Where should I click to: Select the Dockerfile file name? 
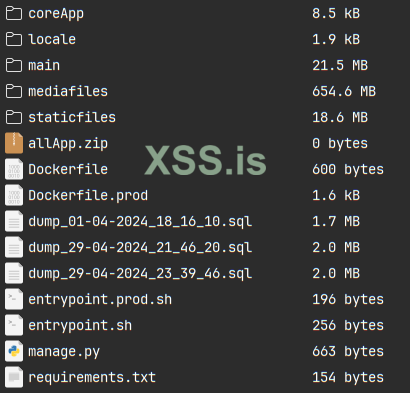click(x=68, y=169)
